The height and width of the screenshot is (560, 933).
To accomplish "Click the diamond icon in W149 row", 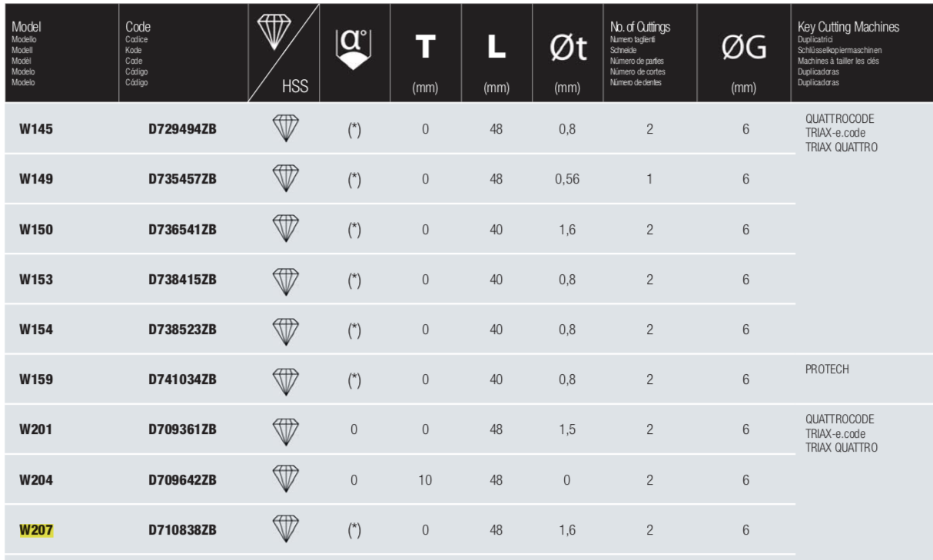I will pos(284,179).
